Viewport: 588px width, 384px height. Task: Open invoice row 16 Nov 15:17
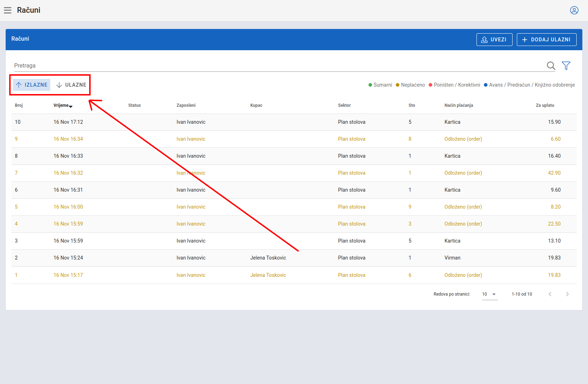[294, 275]
